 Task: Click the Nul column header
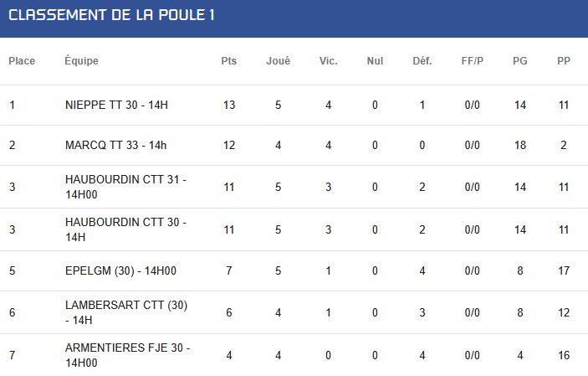pos(375,61)
